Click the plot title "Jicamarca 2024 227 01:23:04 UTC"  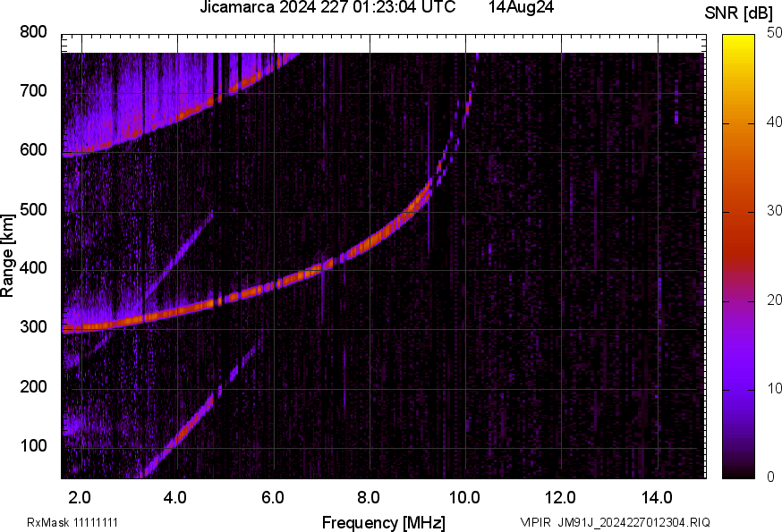327,7
